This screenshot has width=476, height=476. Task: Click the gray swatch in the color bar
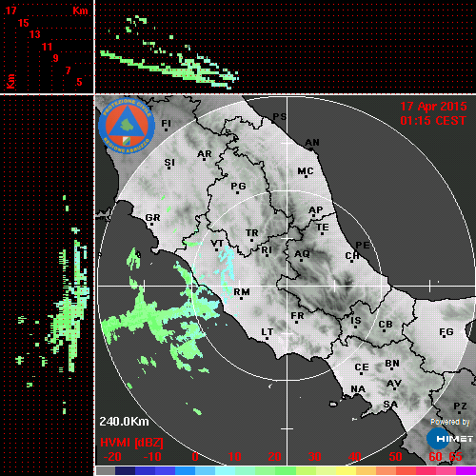pos(106,470)
